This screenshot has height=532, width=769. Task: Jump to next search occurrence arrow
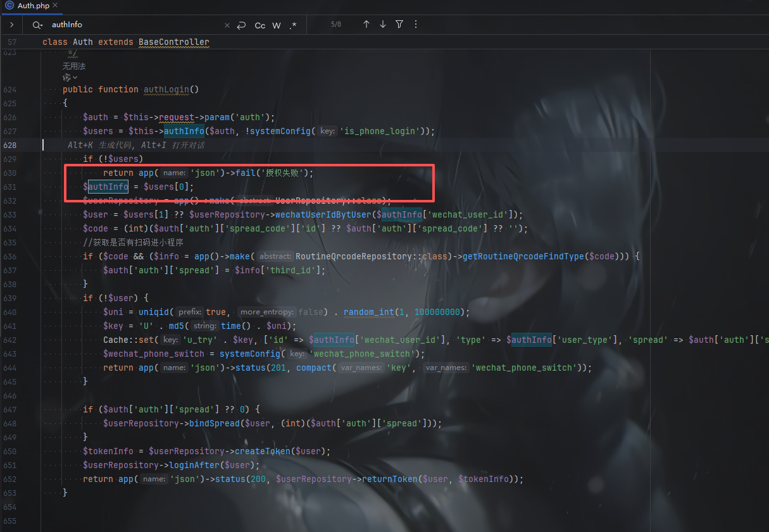[x=383, y=25]
